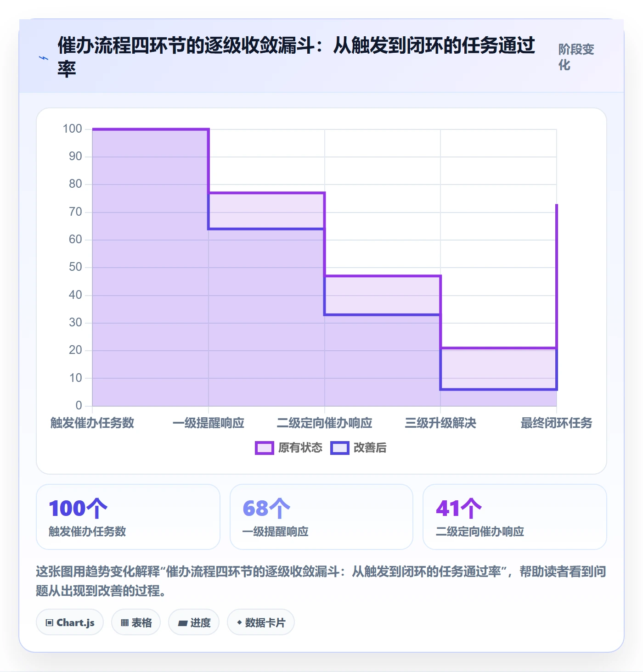This screenshot has height=672, width=643.
Task: Click the 阶段变化 label in the header
Action: (x=576, y=57)
